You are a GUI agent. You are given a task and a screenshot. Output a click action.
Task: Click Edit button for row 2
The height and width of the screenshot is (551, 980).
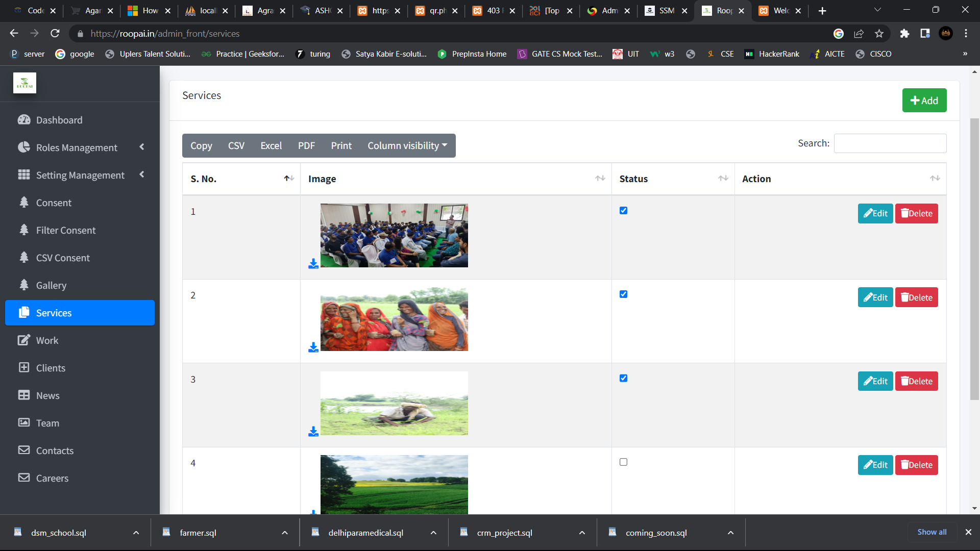coord(876,297)
